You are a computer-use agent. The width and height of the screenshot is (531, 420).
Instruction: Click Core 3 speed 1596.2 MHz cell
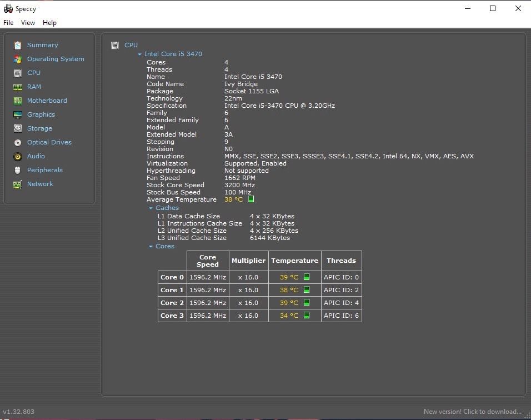click(x=208, y=316)
